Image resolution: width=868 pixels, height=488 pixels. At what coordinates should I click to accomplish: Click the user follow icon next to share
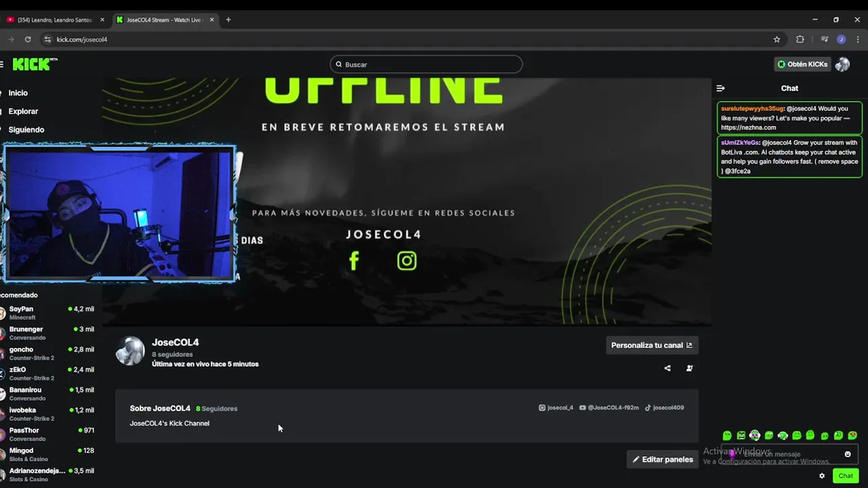(690, 369)
